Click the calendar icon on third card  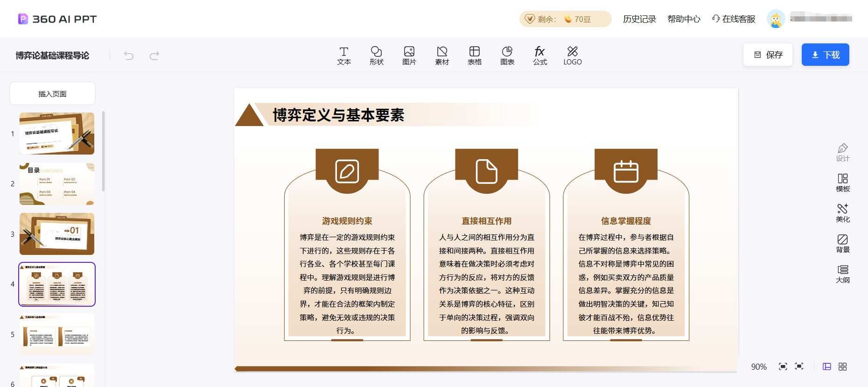coord(626,171)
